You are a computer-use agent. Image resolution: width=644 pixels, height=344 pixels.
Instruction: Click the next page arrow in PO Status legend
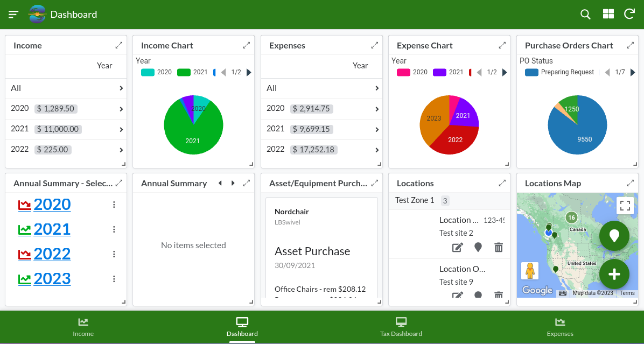(633, 72)
